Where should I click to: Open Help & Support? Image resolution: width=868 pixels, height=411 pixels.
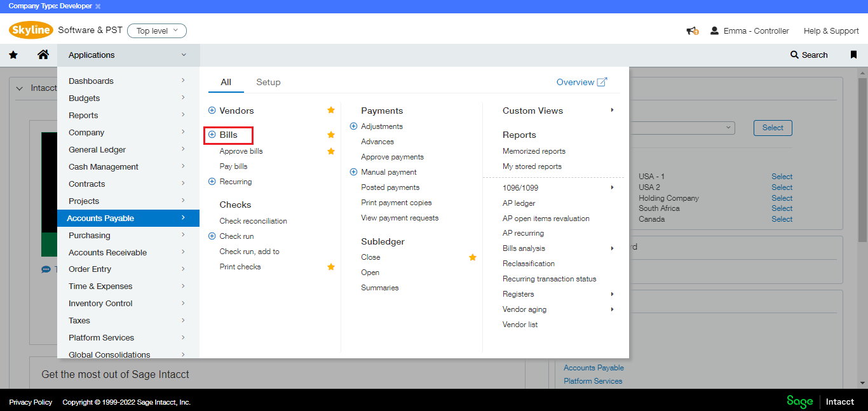click(x=831, y=30)
